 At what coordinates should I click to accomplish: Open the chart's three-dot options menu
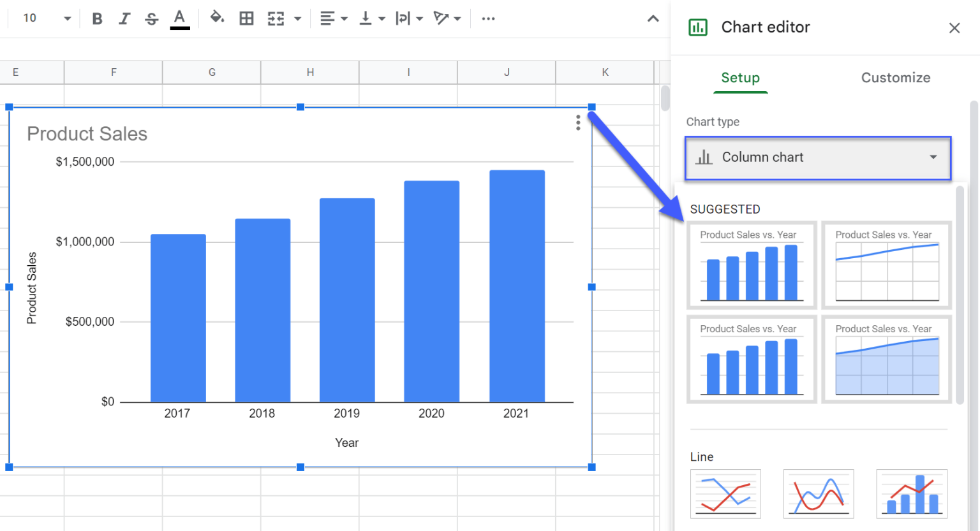[577, 122]
